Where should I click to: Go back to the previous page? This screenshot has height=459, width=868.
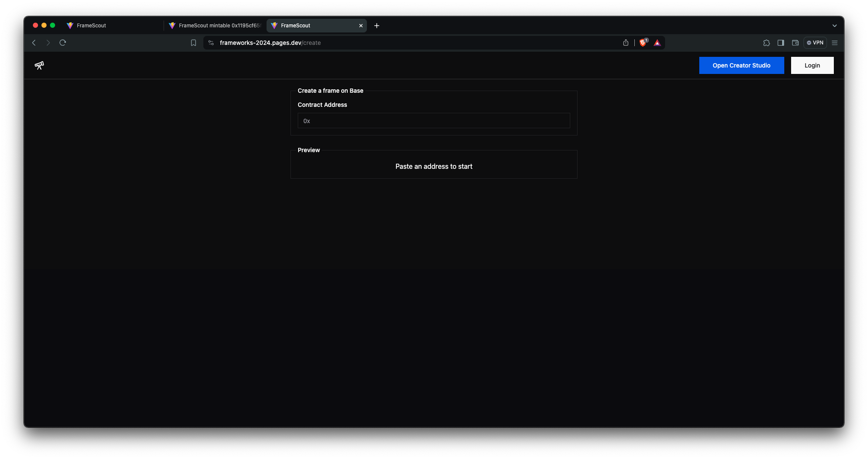pyautogui.click(x=34, y=43)
